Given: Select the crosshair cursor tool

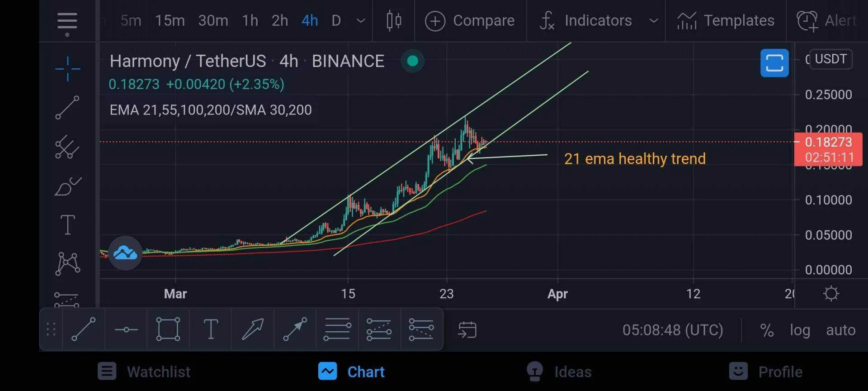Looking at the screenshot, I should pos(68,69).
